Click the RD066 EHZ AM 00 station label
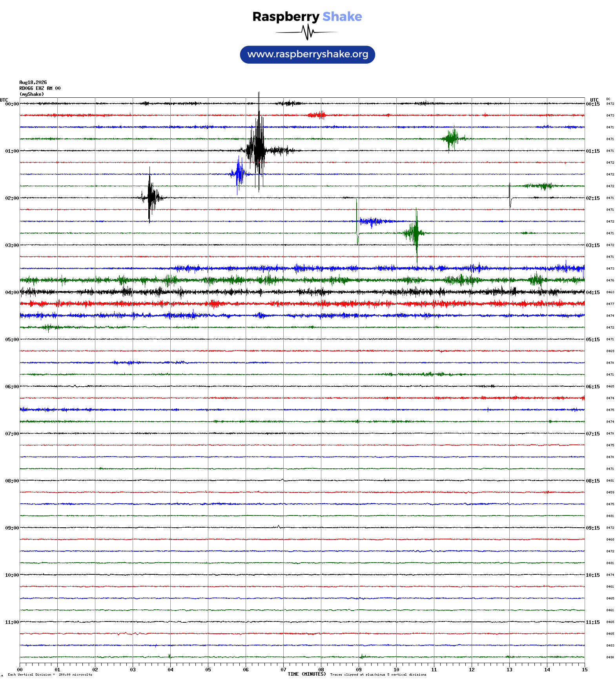 [x=40, y=88]
